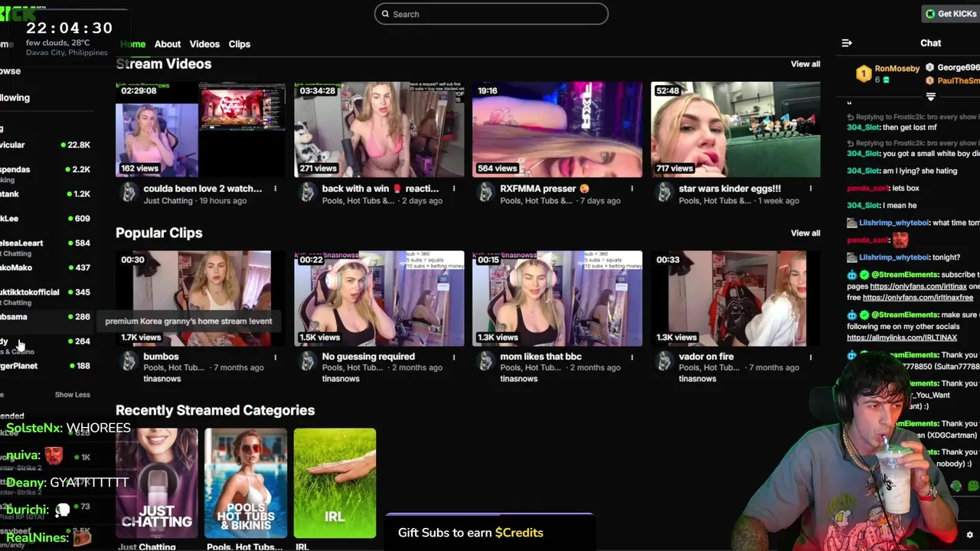This screenshot has height=551, width=980.
Task: Play the 19:16 RXFMMA presser thumbnail
Action: [557, 129]
